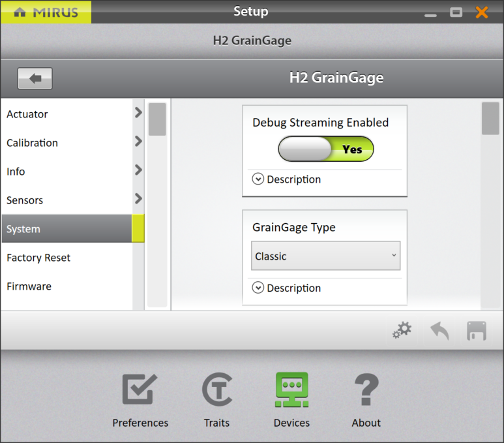This screenshot has height=443, width=504.
Task: Open Preferences from the bottom bar
Action: pos(140,391)
